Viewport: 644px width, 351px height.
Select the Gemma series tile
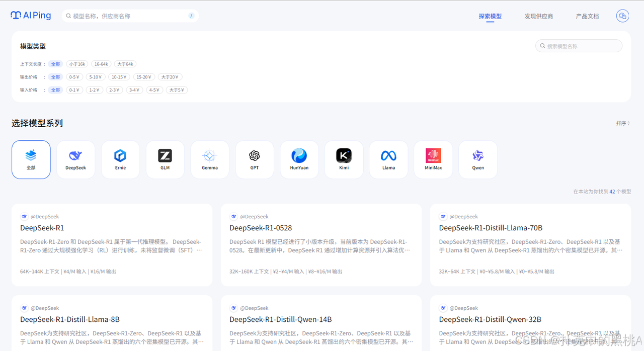coord(210,159)
